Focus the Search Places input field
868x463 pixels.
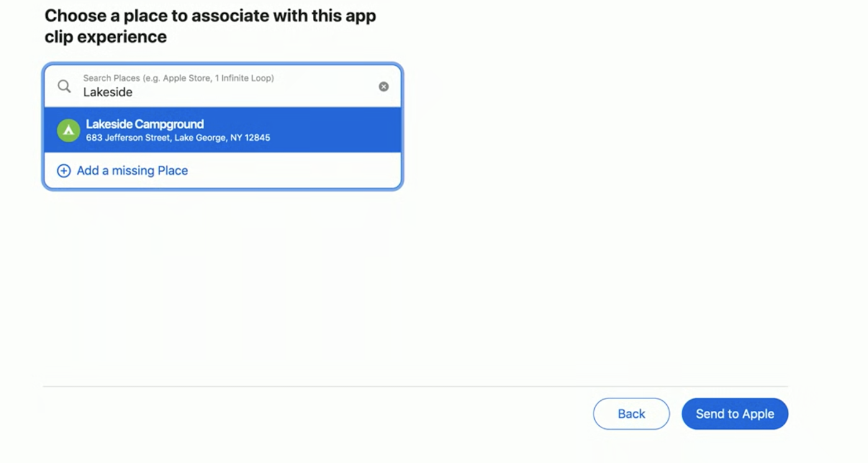click(x=223, y=86)
